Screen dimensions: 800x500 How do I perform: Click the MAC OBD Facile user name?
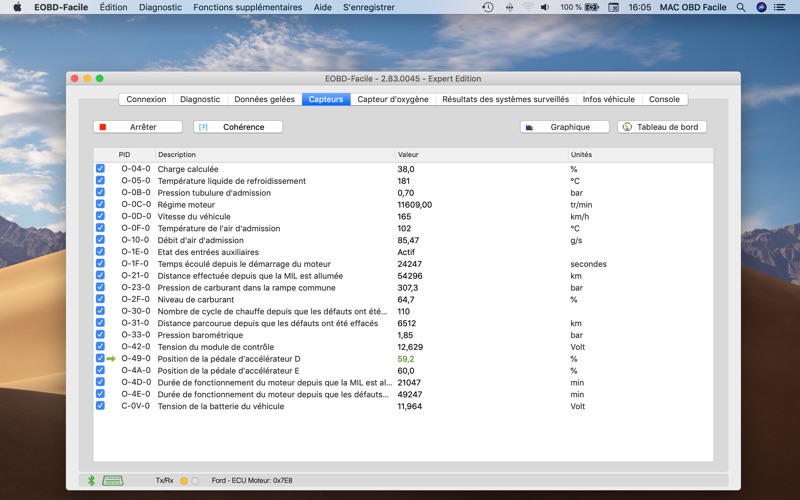tap(693, 7)
